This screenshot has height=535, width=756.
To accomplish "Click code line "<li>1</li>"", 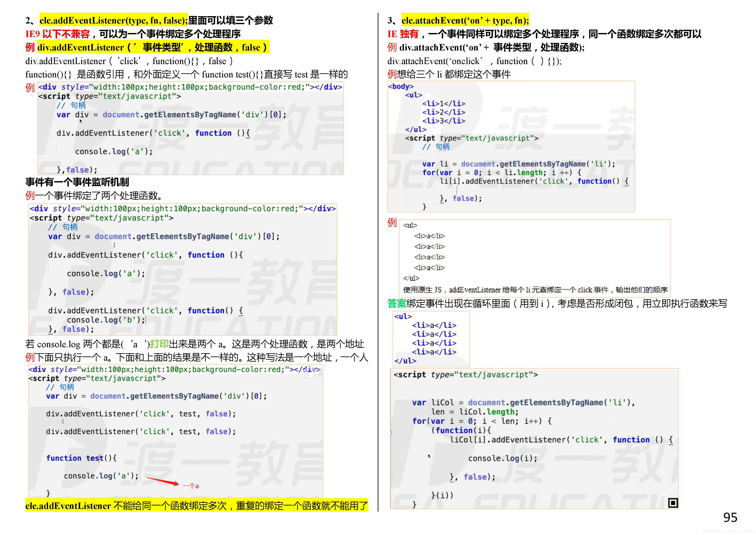I will point(444,104).
